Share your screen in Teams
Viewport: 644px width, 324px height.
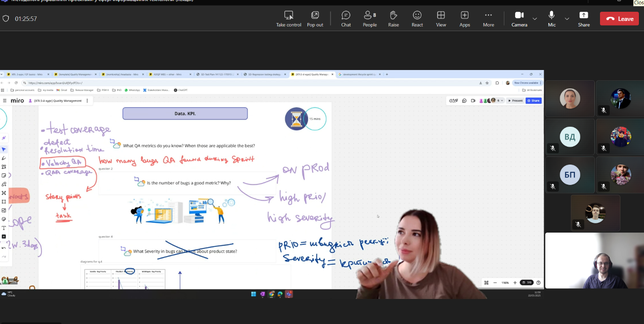(584, 18)
